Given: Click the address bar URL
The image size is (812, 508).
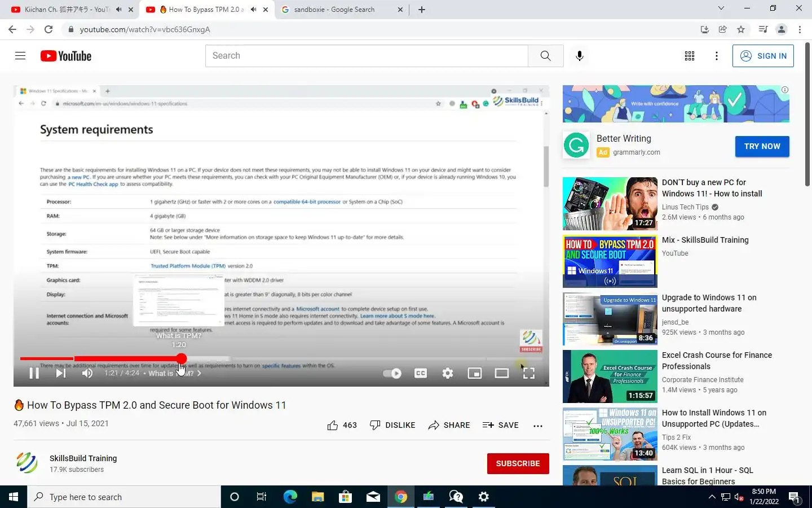Looking at the screenshot, I should click(145, 29).
